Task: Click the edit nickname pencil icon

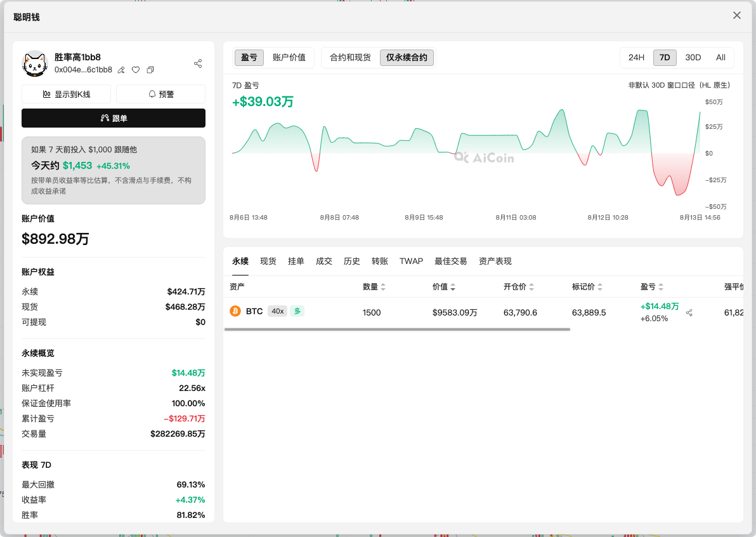Action: pos(122,70)
